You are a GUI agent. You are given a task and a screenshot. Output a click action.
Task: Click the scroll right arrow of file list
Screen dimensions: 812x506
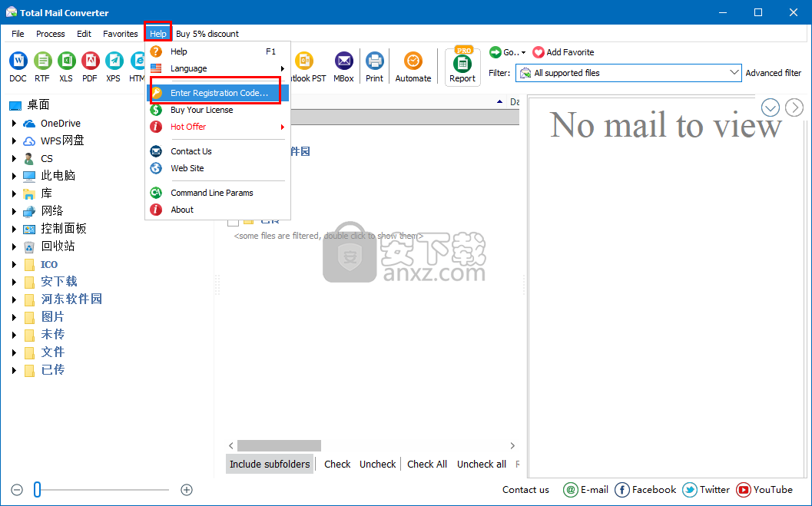512,445
